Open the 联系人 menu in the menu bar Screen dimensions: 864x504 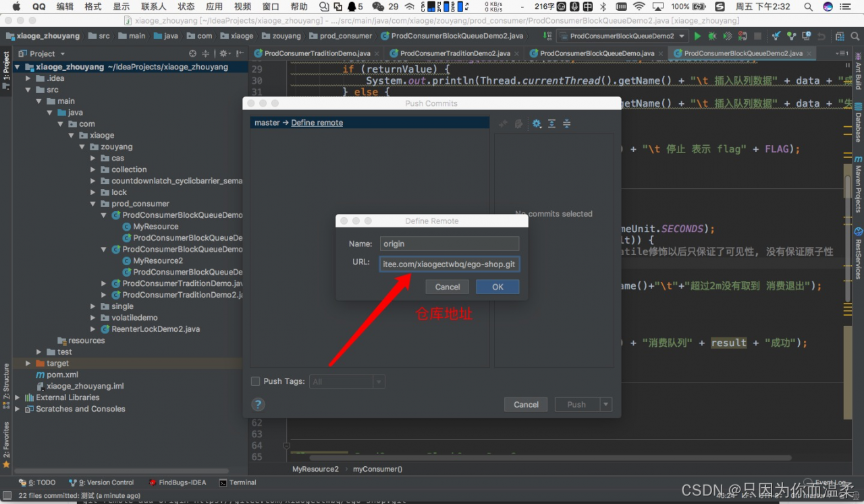[154, 7]
